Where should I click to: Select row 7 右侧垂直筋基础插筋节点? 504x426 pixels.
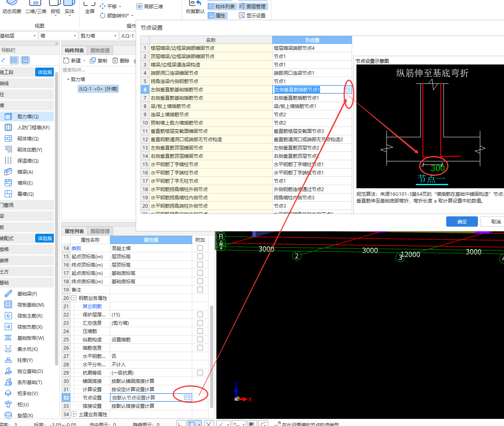coord(246,98)
